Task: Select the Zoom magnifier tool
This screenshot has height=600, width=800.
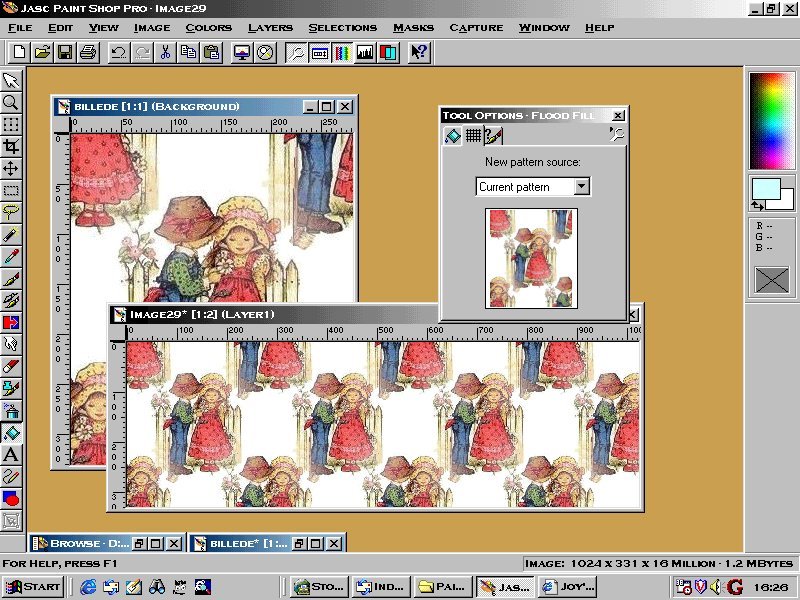Action: (x=11, y=103)
